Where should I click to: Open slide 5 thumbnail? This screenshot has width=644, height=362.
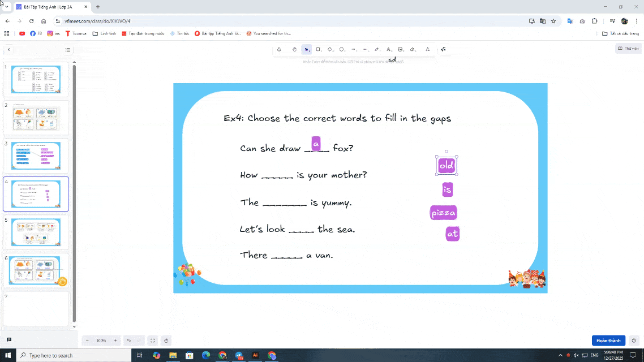36,232
